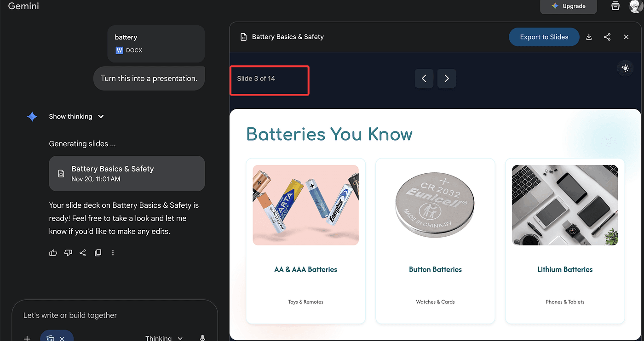
Task: Click the Upgrade button
Action: click(x=568, y=6)
